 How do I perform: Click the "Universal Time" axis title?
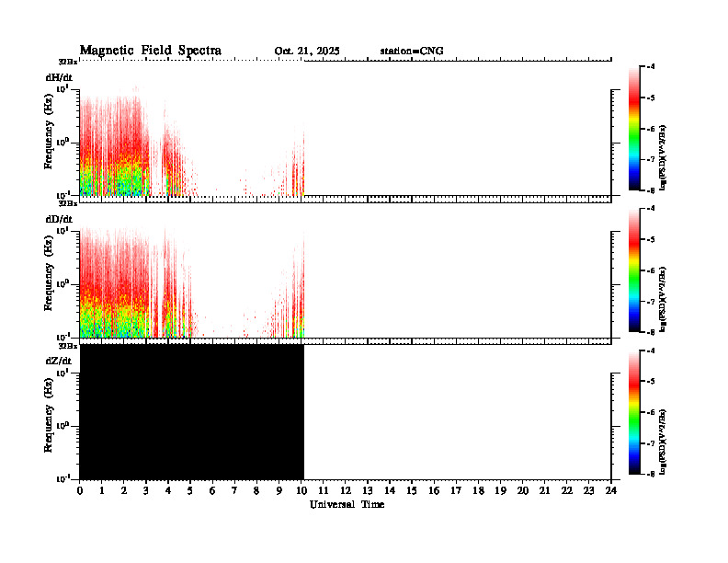point(347,504)
